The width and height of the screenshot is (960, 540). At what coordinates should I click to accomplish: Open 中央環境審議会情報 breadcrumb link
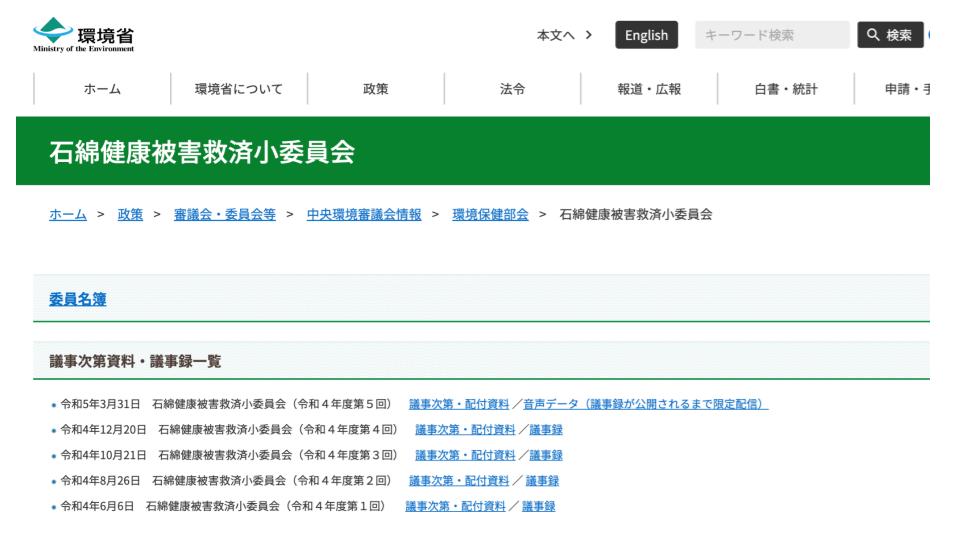coord(364,214)
